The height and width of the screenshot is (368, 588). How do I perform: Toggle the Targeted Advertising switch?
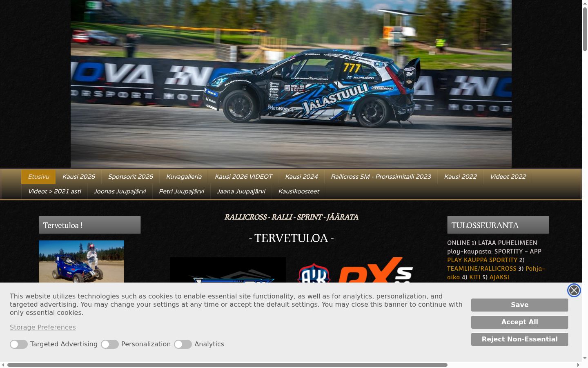point(19,344)
